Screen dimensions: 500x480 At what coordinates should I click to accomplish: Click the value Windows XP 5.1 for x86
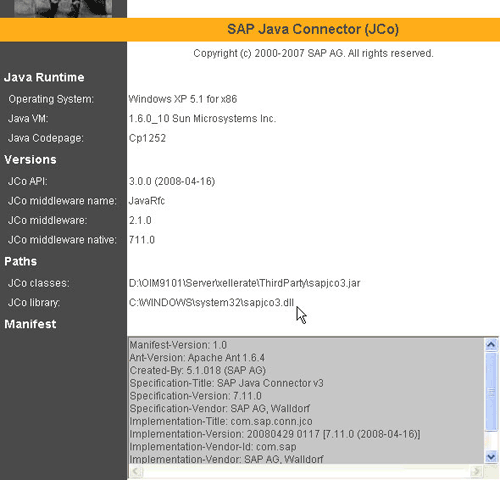pos(183,99)
